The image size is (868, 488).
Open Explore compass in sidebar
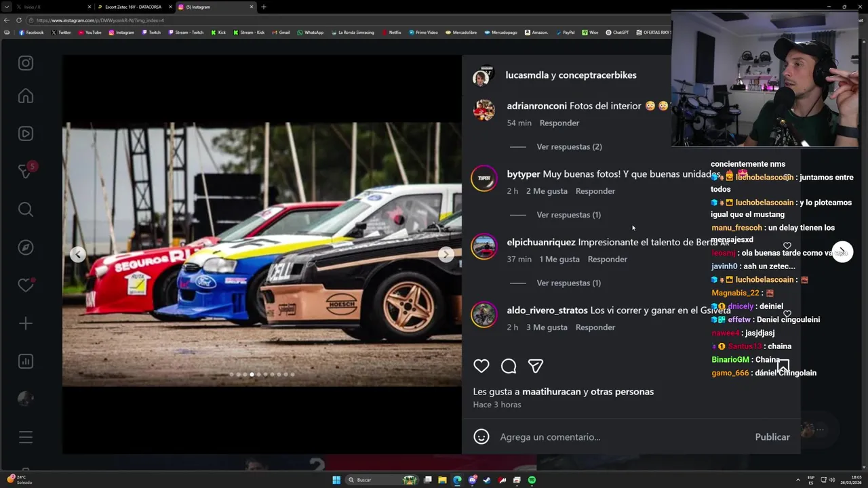(26, 247)
